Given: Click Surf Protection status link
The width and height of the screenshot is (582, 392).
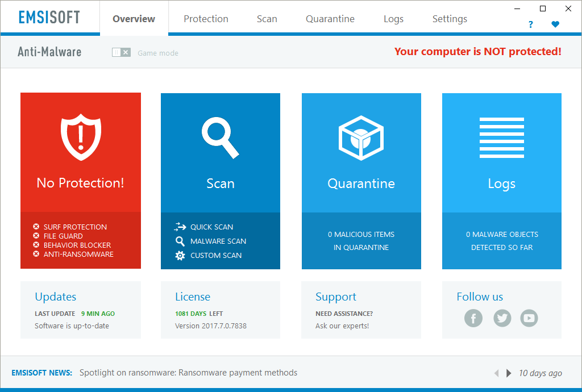Looking at the screenshot, I should pyautogui.click(x=75, y=227).
